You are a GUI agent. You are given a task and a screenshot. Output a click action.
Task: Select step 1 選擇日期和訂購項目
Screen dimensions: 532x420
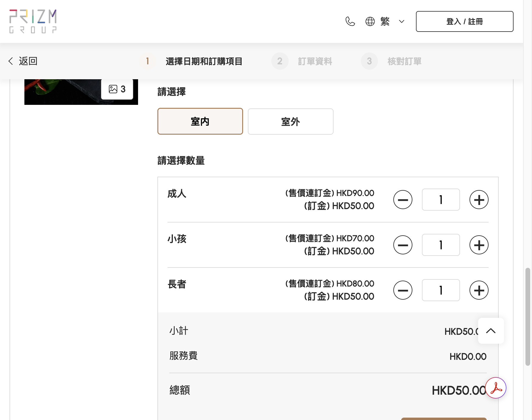[x=191, y=61]
